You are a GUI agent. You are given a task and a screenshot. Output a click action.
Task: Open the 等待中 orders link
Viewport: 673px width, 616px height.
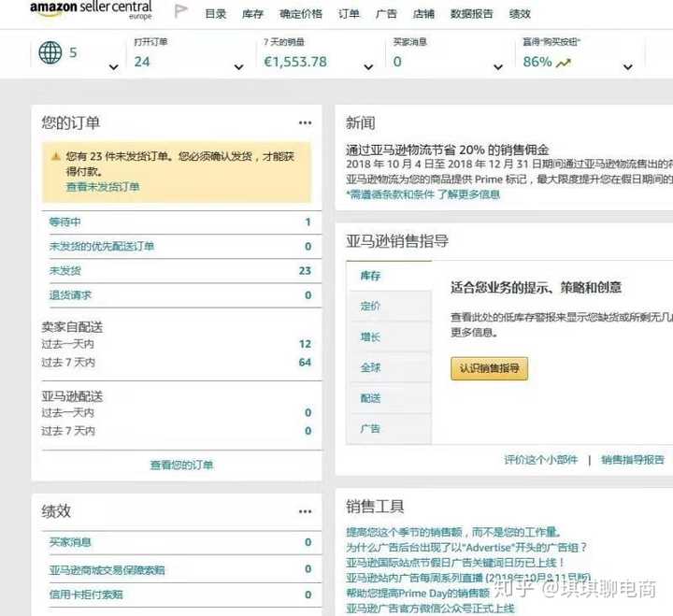[64, 222]
